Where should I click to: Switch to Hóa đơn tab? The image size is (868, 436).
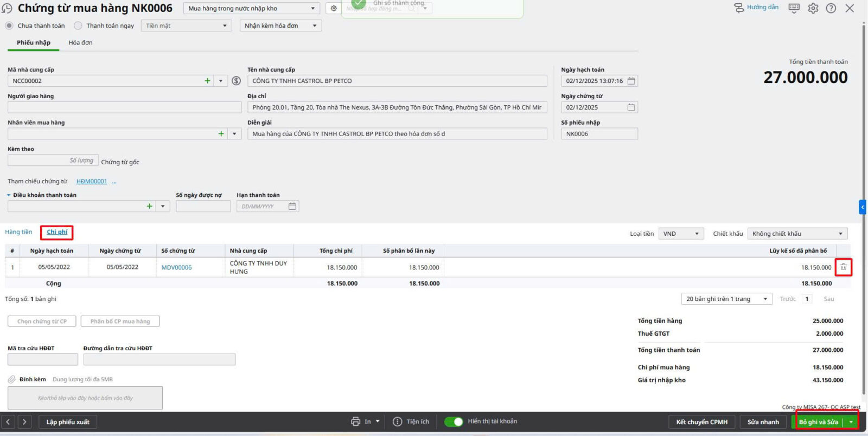80,42
